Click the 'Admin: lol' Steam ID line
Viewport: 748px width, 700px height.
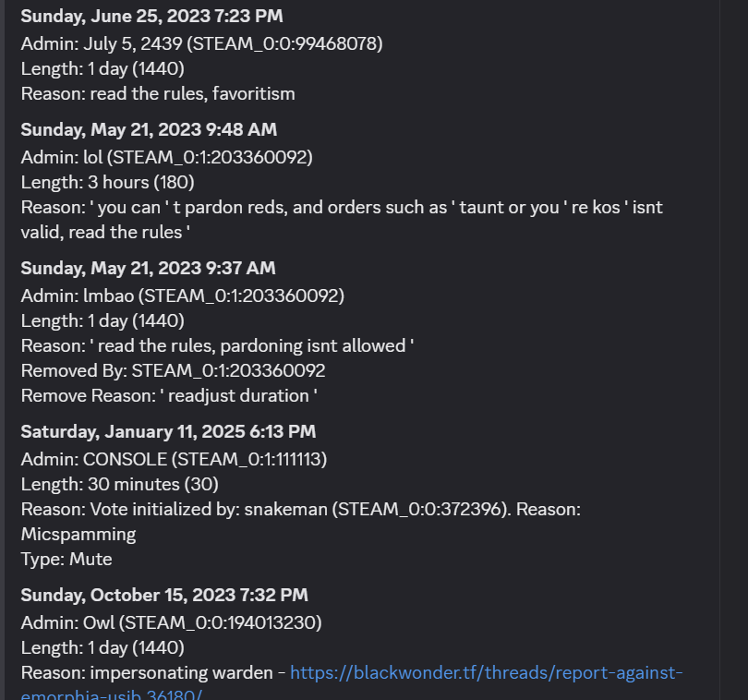[x=167, y=158]
